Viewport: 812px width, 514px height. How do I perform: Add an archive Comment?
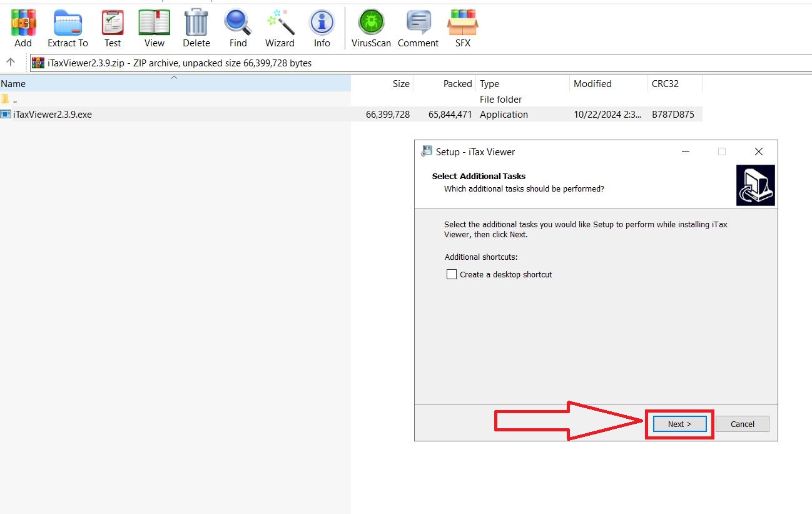(418, 28)
